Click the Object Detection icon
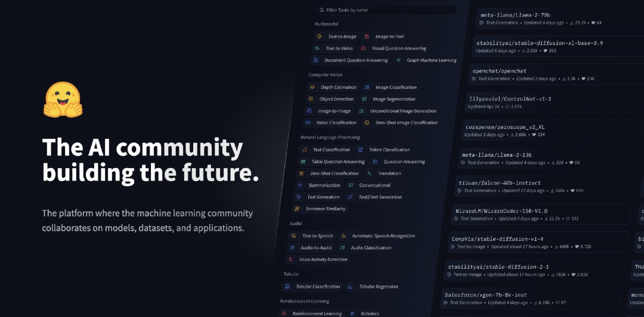 pos(311,99)
